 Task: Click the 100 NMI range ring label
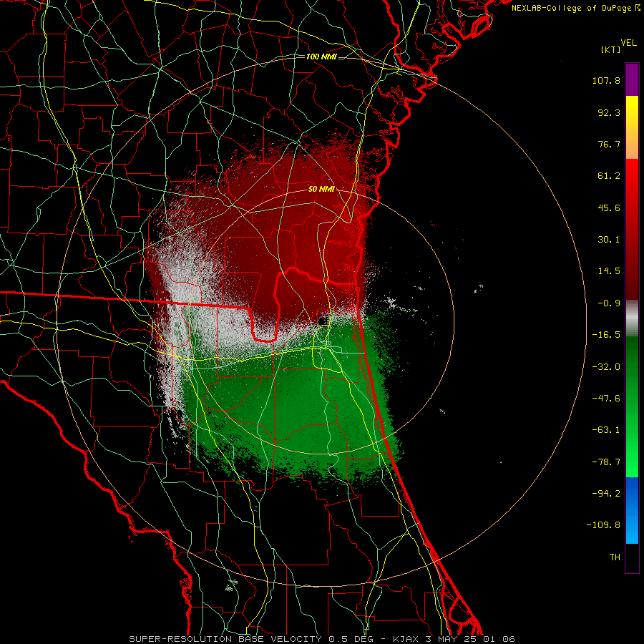tap(321, 57)
